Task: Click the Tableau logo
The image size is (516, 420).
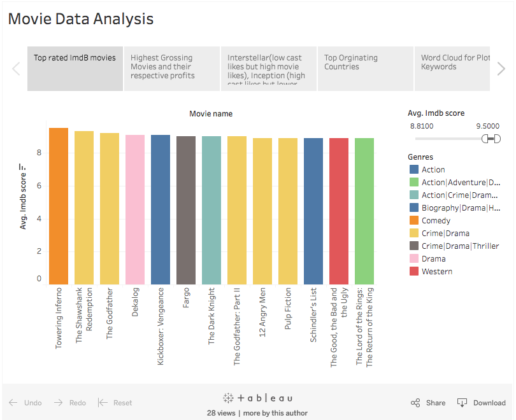Action: (x=257, y=398)
